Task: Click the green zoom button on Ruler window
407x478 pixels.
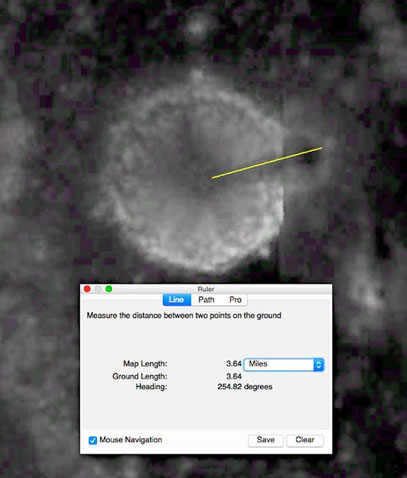Action: point(109,289)
